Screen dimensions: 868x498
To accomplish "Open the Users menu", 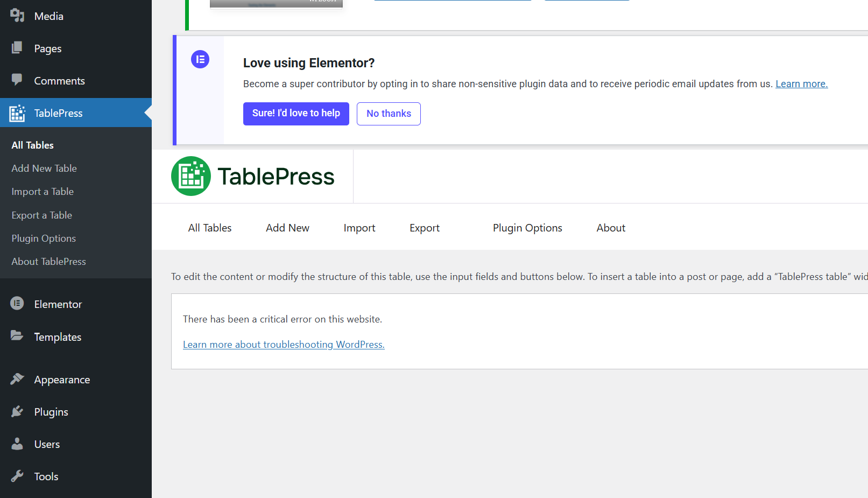I will (76, 444).
